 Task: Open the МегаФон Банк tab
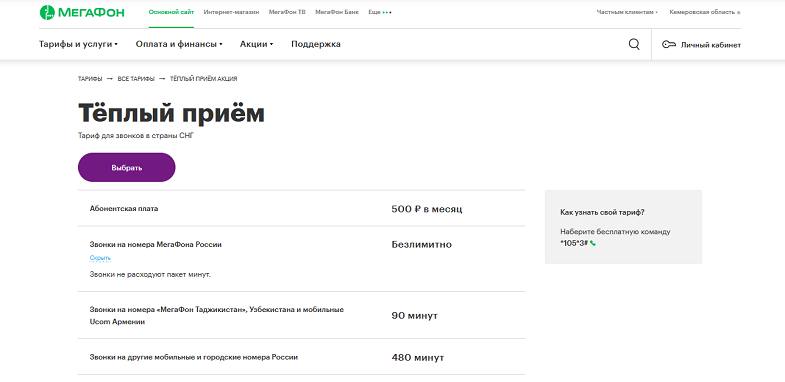(x=337, y=12)
